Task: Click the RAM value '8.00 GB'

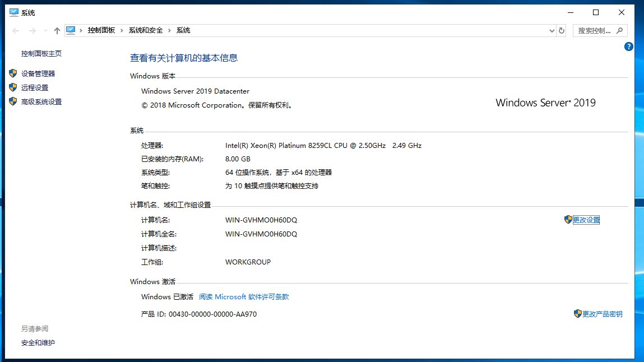Action: pos(238,159)
